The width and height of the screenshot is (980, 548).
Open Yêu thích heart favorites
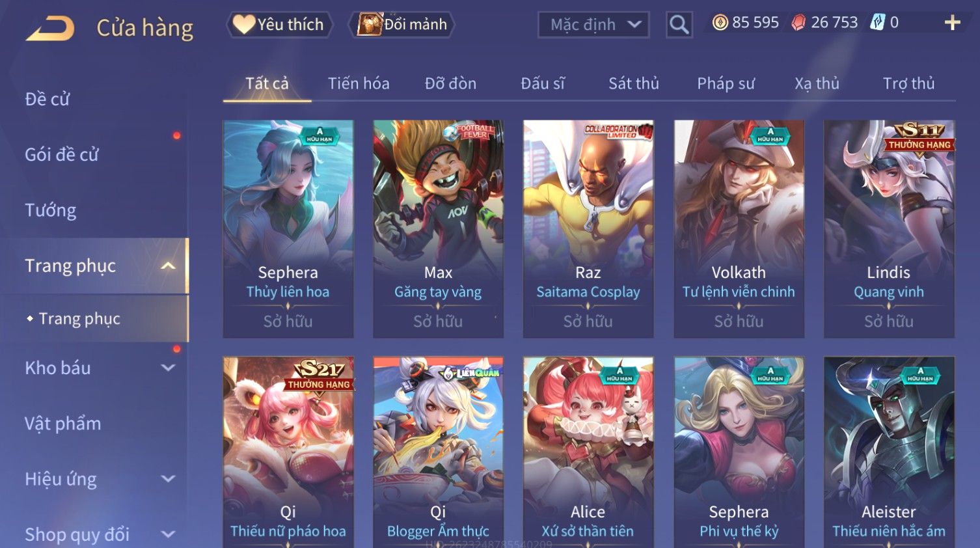coord(279,25)
